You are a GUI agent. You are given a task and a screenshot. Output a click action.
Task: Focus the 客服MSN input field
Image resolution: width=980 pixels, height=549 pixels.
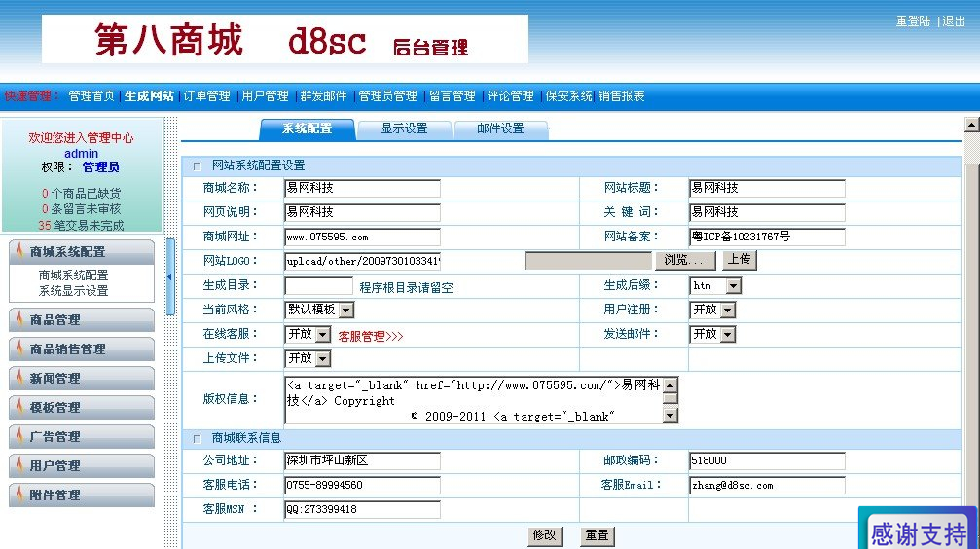coord(362,510)
